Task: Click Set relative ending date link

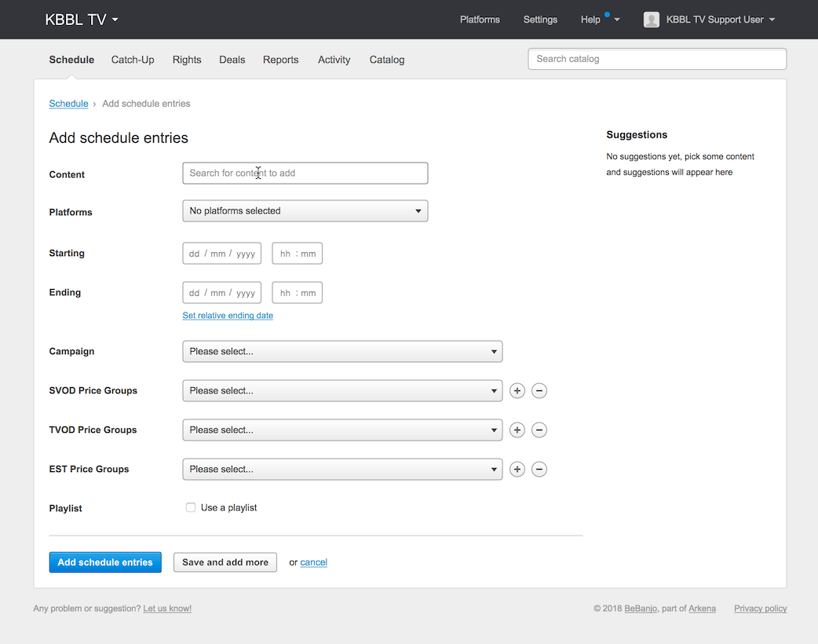Action: click(x=228, y=316)
